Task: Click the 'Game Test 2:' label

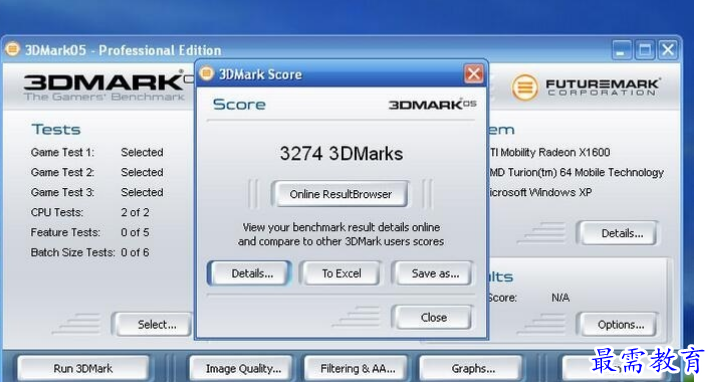Action: click(62, 172)
